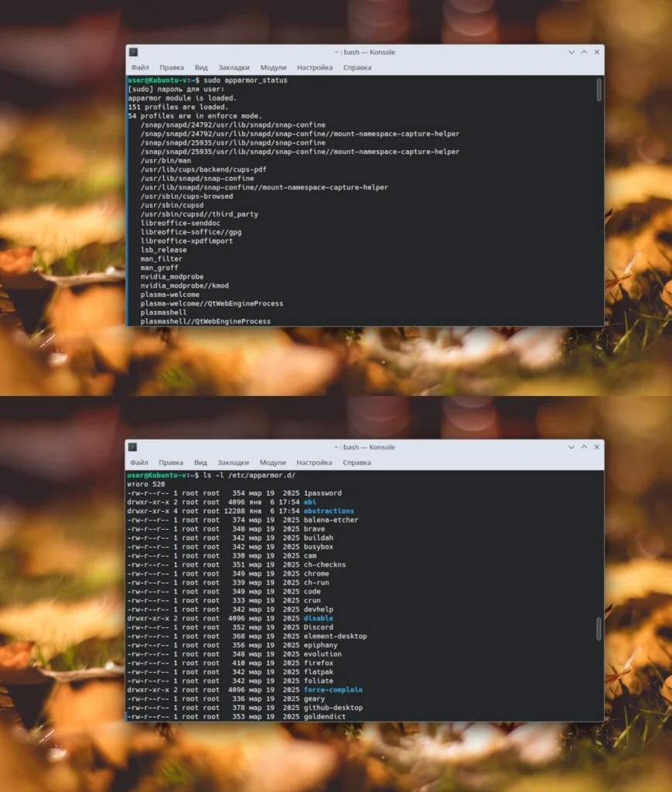Image resolution: width=672 pixels, height=792 pixels.
Task: Click the 'sudo apparmor_status' command text
Action: pos(245,80)
